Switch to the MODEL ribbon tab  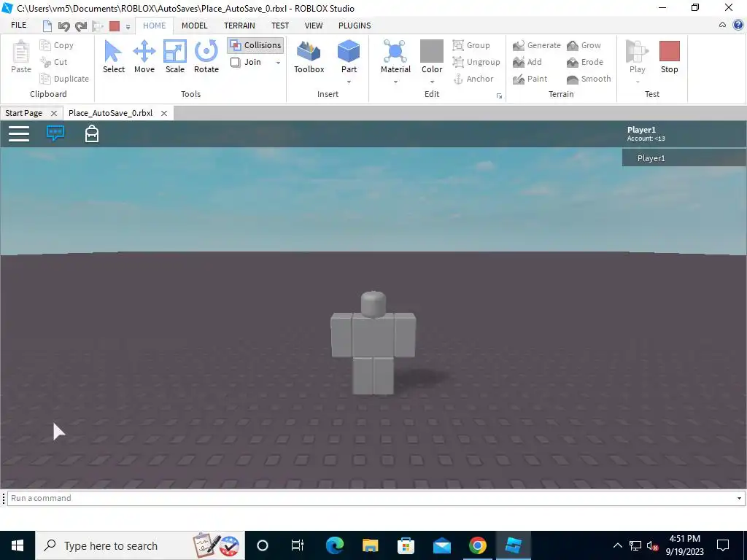194,26
